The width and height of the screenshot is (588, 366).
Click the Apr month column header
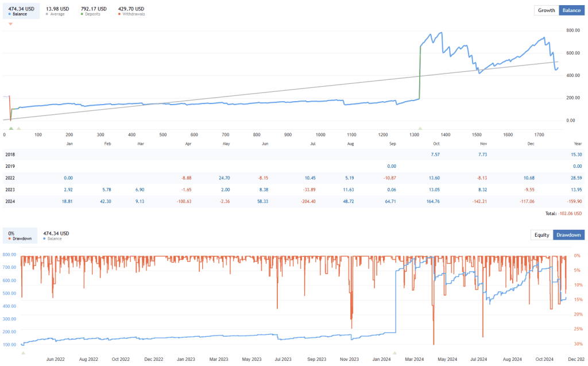(x=188, y=144)
